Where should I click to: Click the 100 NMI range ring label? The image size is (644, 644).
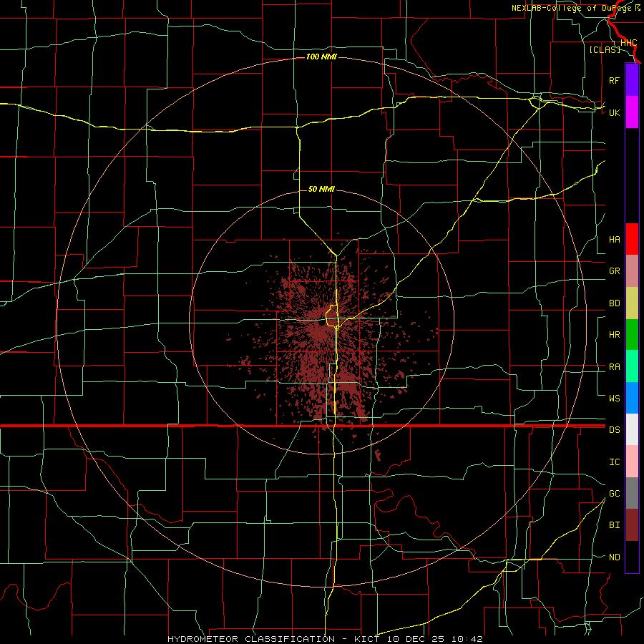(321, 57)
